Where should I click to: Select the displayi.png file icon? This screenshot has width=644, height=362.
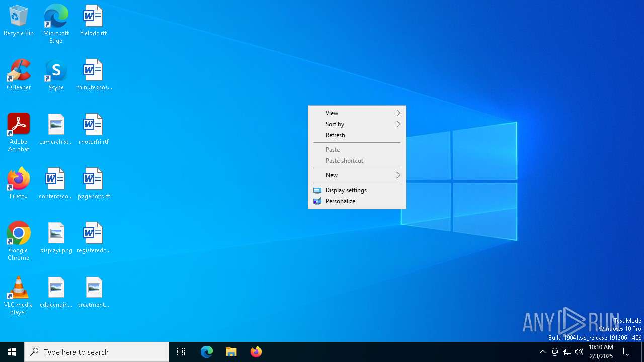tap(56, 238)
